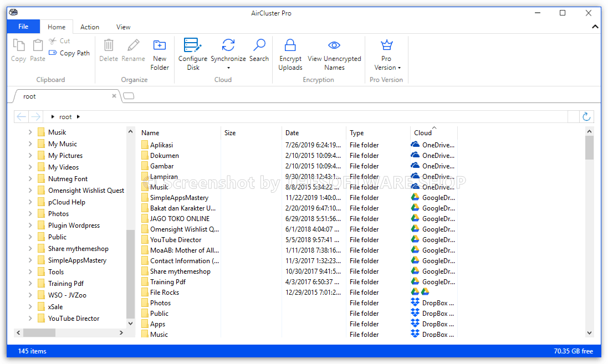Switch to the View ribbon tab
The height and width of the screenshot is (364, 608).
[124, 27]
